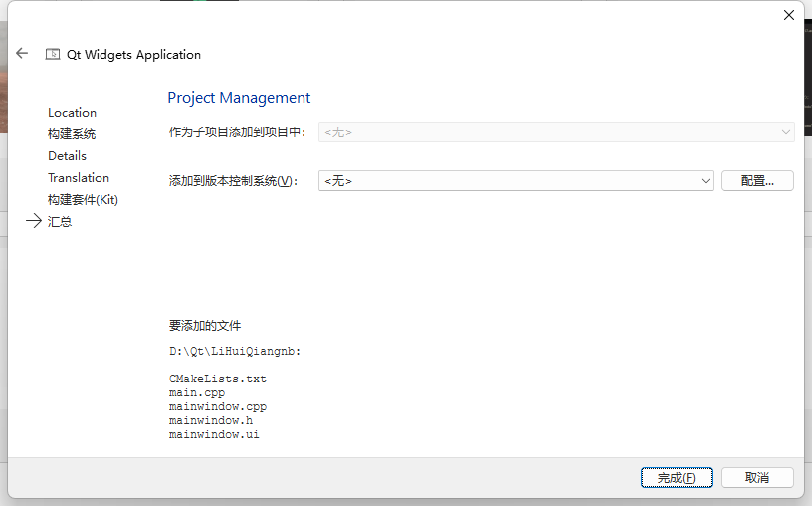Click the Project Management heading
This screenshot has width=812, height=506.
coord(239,98)
